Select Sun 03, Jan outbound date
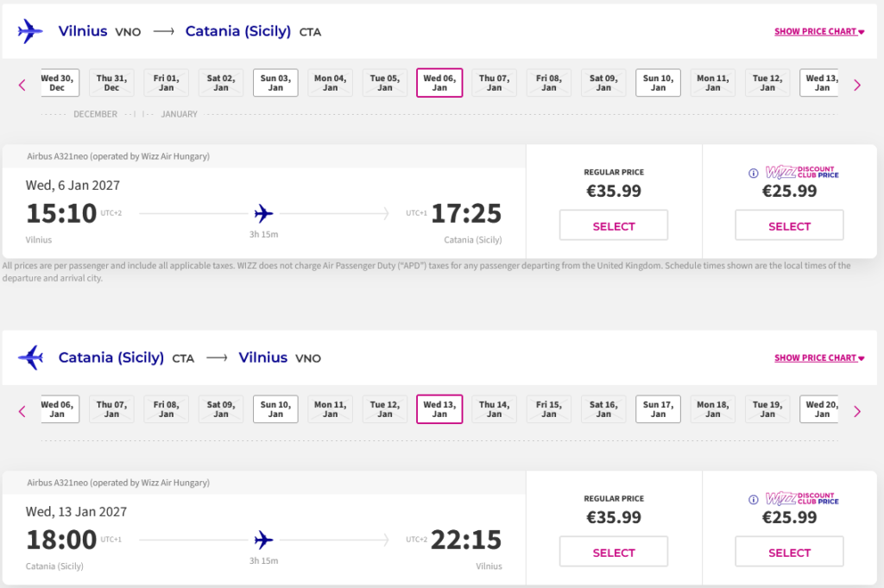This screenshot has height=588, width=884. click(275, 83)
